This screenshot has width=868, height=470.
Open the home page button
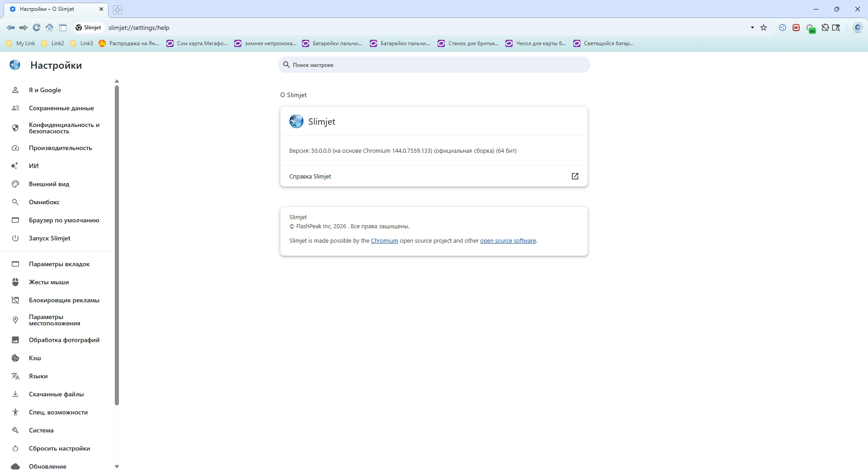(x=50, y=28)
